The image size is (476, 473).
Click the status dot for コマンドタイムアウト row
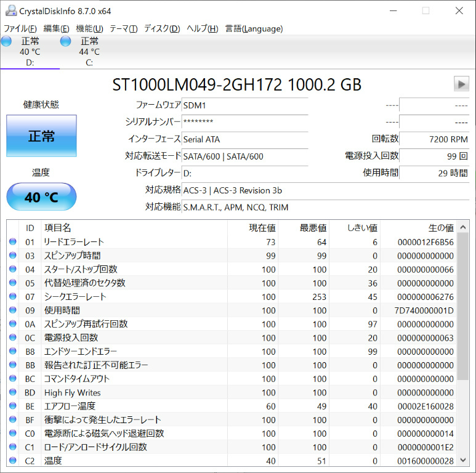click(x=13, y=378)
